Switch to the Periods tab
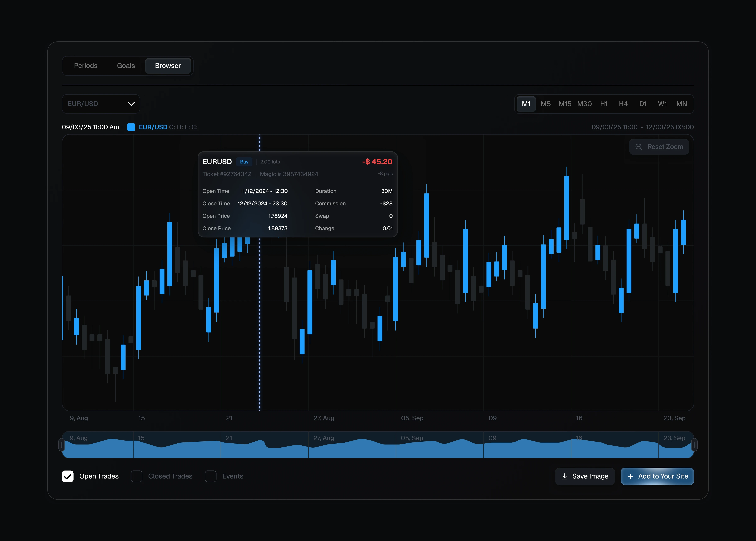 tap(86, 66)
